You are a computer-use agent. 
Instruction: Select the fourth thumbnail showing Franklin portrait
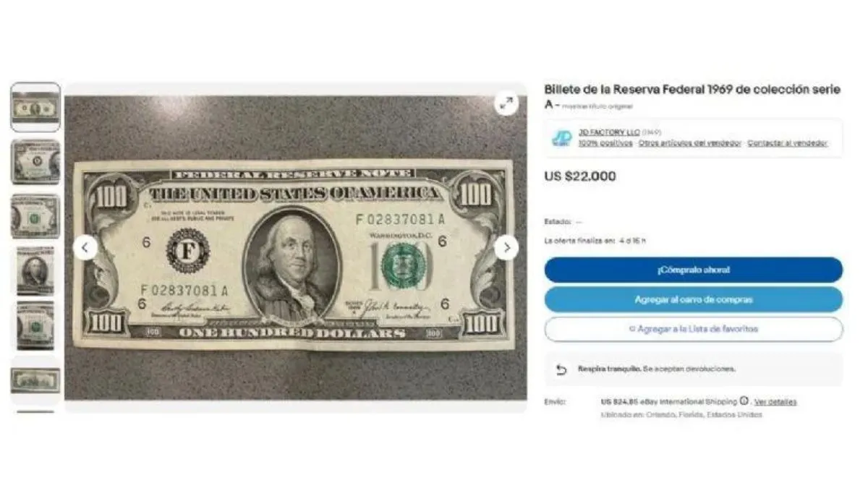click(35, 270)
